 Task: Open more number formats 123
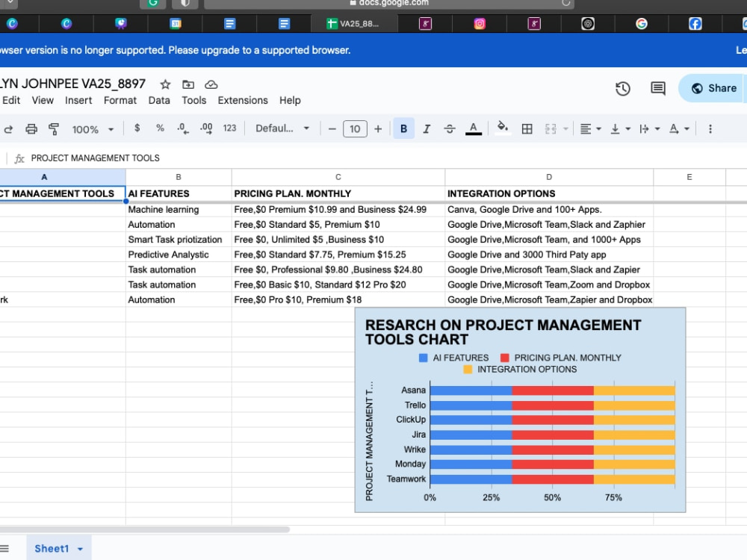[x=229, y=128]
